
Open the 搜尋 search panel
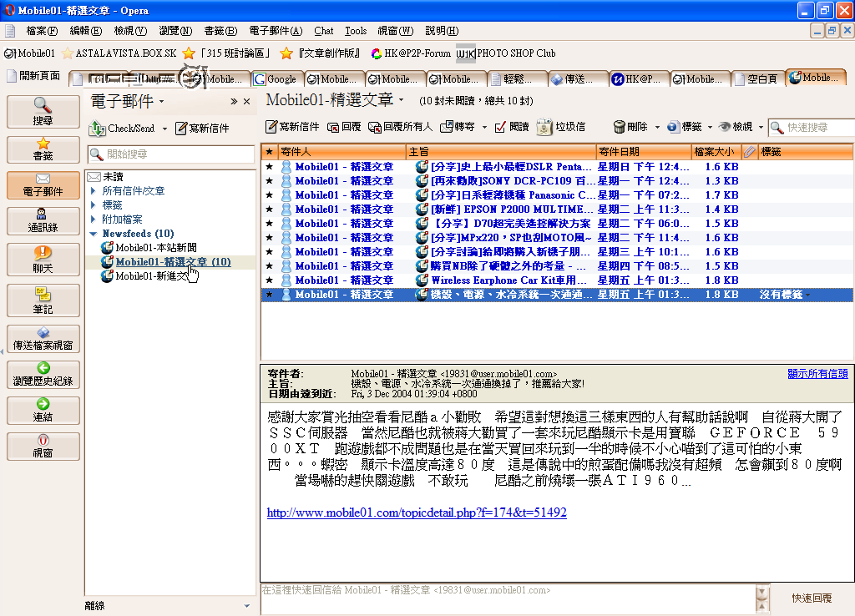coord(43,111)
